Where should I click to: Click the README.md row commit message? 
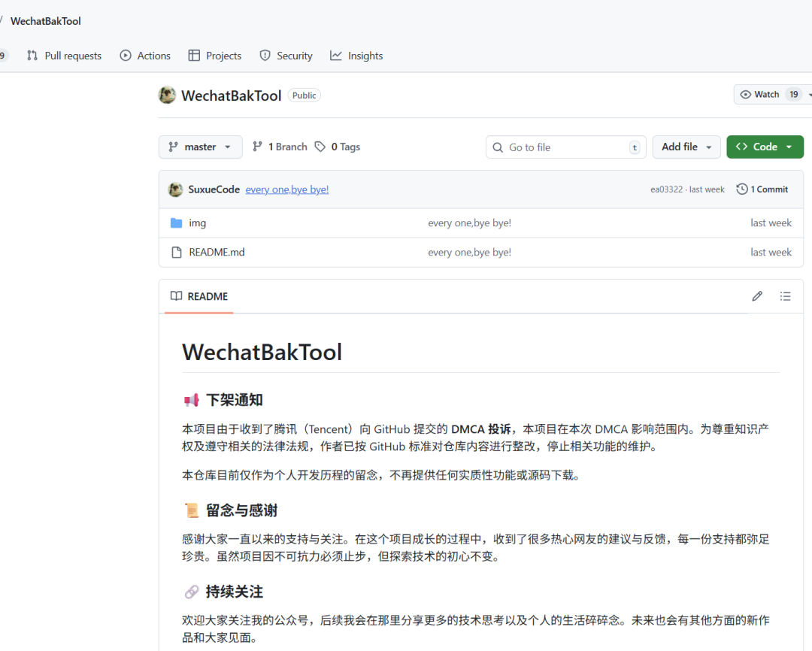coord(469,253)
